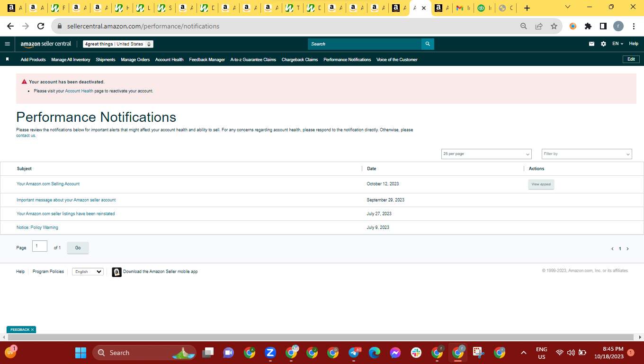Screen dimensions: 644x364
Task: Go back with the browser back arrow
Action: coord(10,26)
